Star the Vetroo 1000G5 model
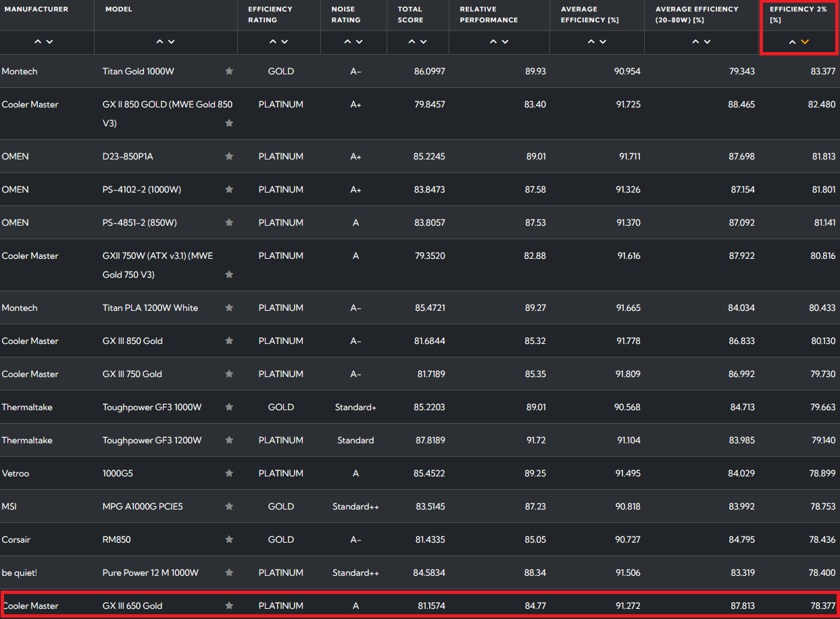 tap(229, 473)
